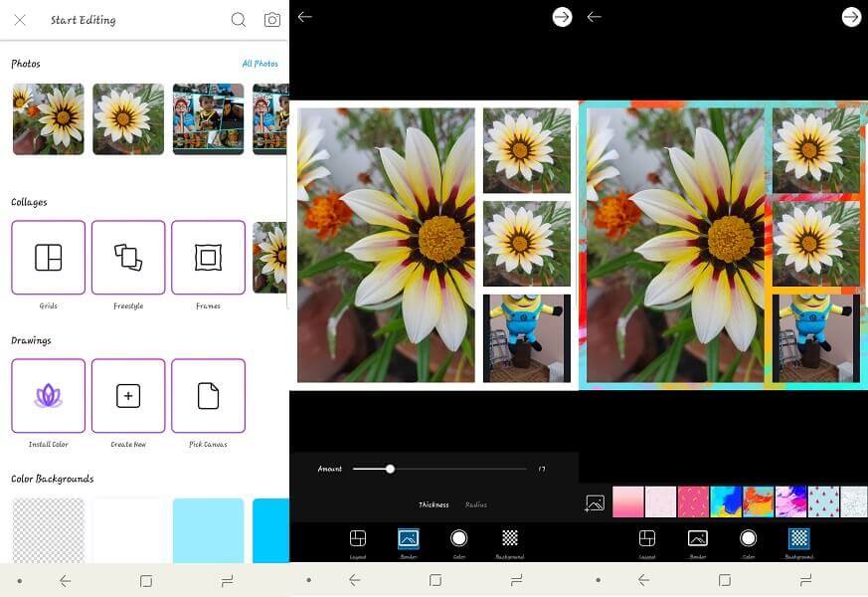This screenshot has height=597, width=868.
Task: Tap Android back button under Border thickness screen
Action: click(x=355, y=580)
